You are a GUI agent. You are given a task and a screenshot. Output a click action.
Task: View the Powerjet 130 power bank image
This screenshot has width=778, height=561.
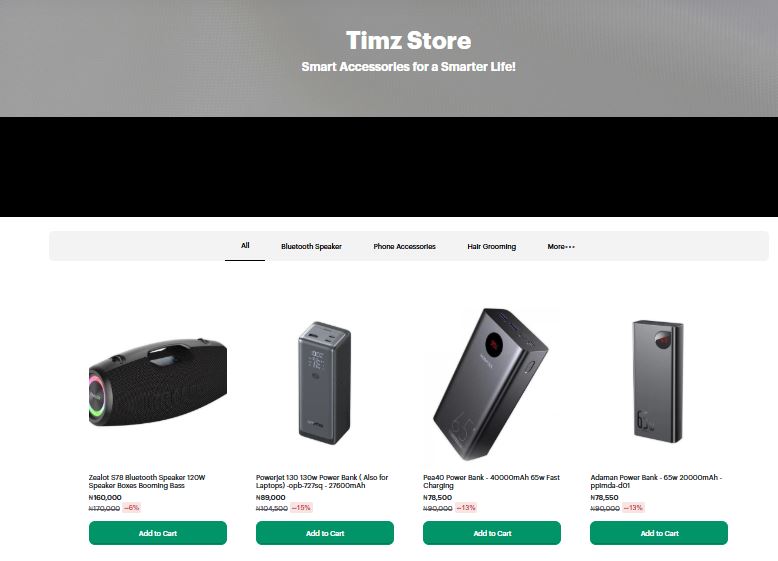coord(324,383)
